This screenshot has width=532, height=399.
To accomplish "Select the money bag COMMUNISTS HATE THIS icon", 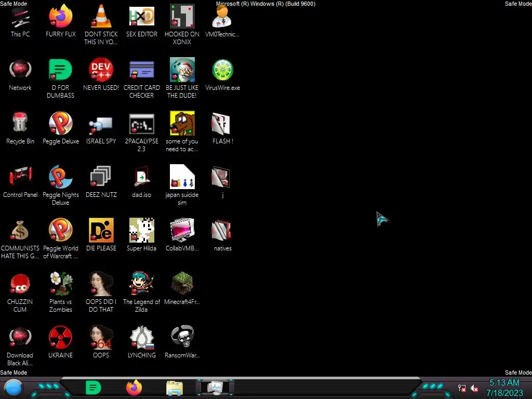I will click(20, 231).
